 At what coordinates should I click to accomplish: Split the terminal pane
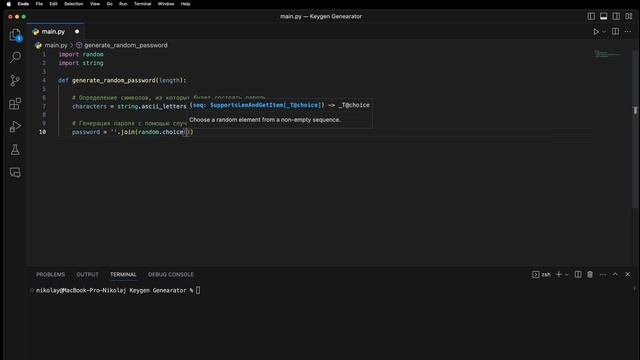[x=578, y=275]
